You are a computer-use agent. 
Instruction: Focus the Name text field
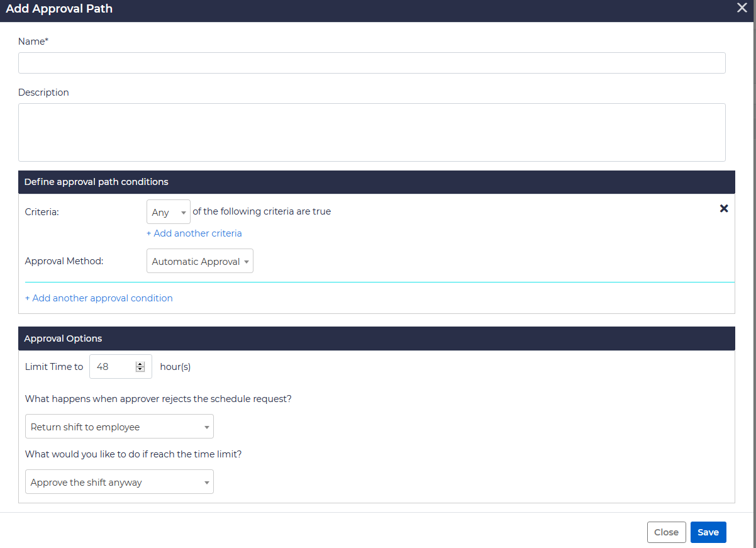[x=371, y=63]
